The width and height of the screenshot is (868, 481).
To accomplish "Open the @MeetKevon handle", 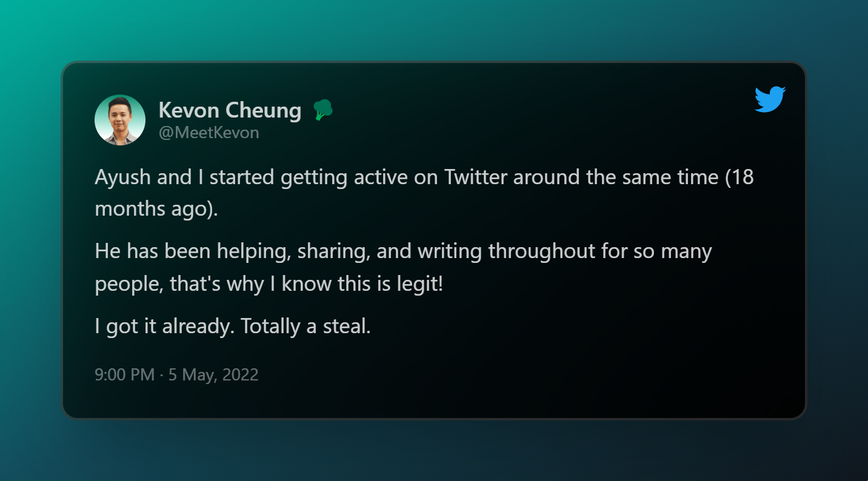I will (x=209, y=133).
